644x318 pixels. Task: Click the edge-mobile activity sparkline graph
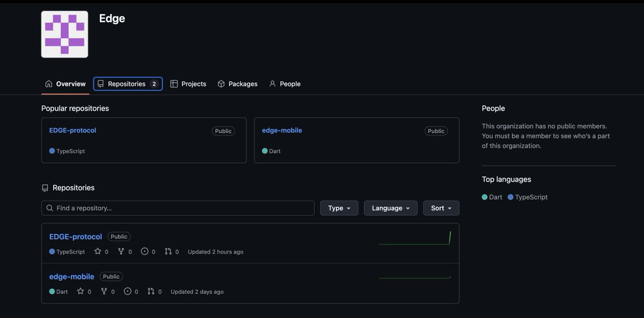coord(415,277)
